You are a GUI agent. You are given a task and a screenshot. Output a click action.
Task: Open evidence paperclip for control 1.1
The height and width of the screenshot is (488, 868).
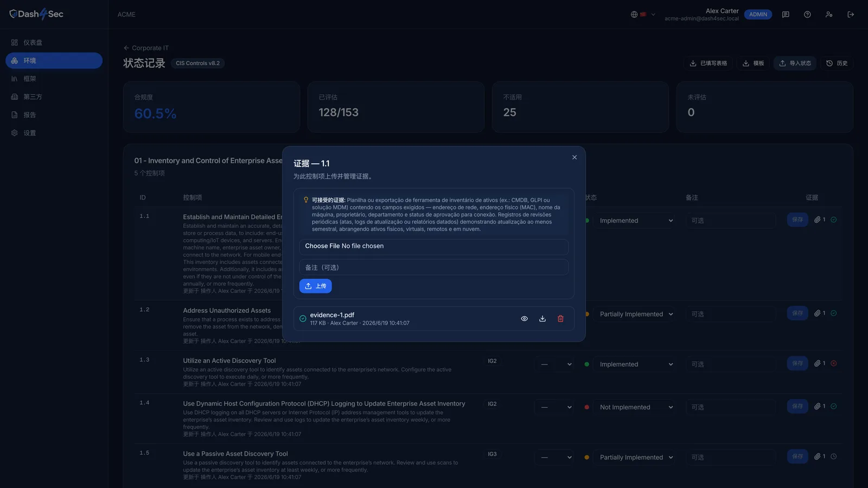[819, 220]
